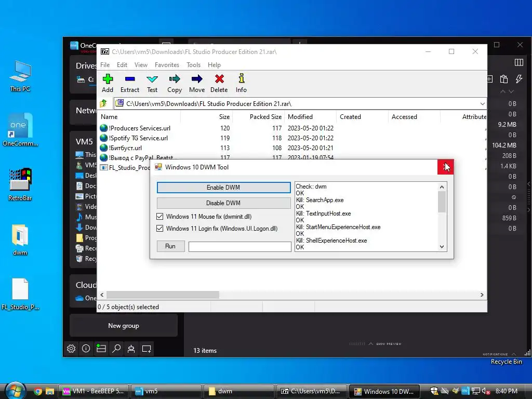Viewport: 532px width, 399px height.
Task: Select RetroBar desktop icon
Action: [20, 185]
